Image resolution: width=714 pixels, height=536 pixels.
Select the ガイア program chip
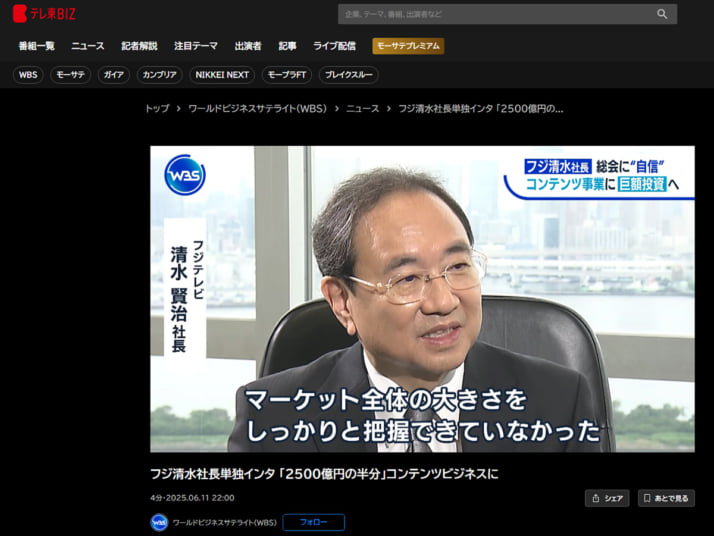tap(114, 75)
